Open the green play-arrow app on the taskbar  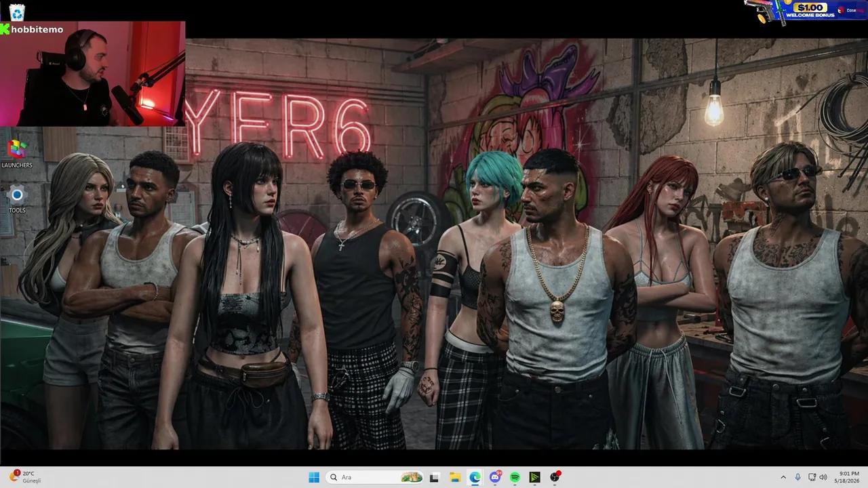tap(535, 477)
